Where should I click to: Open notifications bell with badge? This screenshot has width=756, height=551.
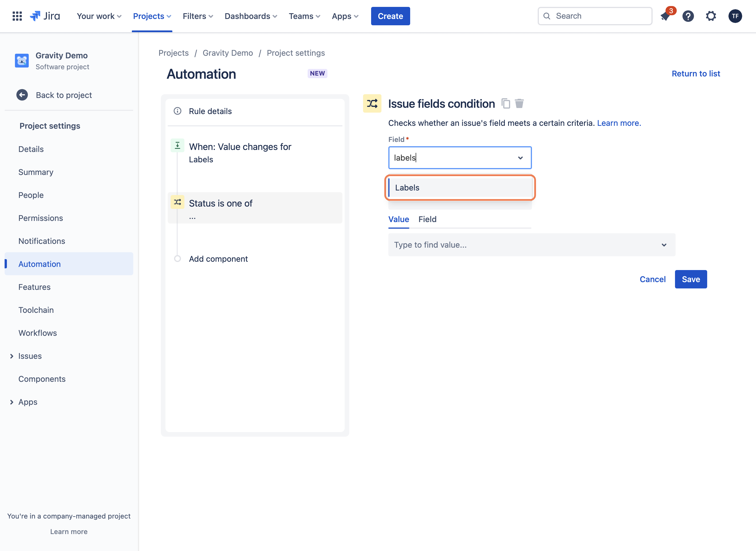665,16
